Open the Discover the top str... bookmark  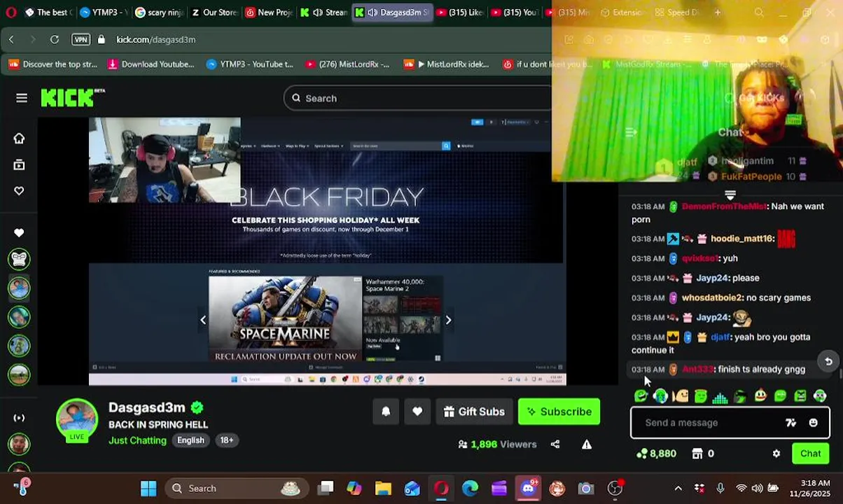53,64
